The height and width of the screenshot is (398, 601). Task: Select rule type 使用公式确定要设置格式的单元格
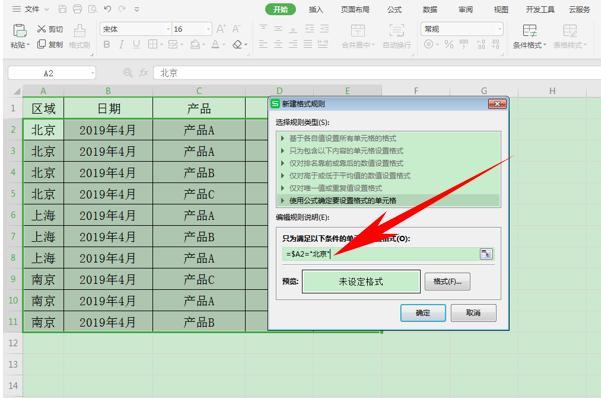(388, 201)
